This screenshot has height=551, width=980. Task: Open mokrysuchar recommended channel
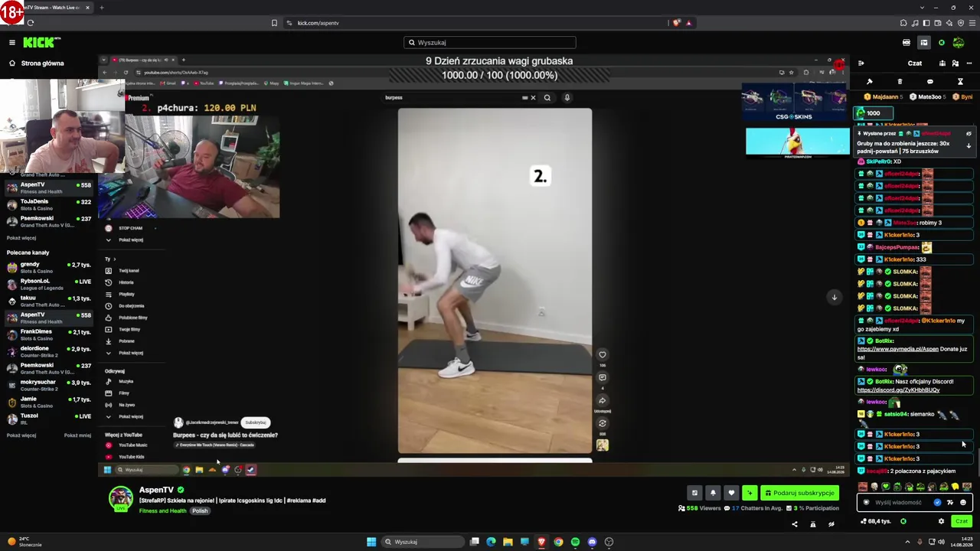(49, 386)
